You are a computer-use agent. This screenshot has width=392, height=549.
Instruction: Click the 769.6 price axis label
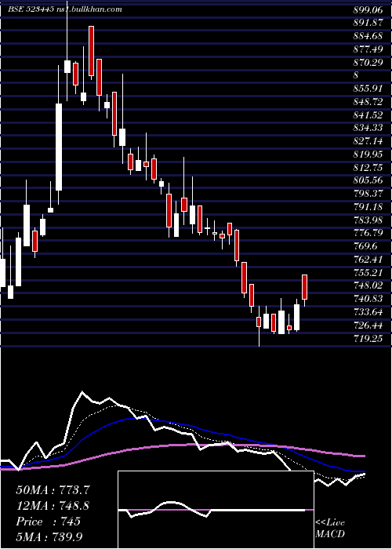(365, 246)
